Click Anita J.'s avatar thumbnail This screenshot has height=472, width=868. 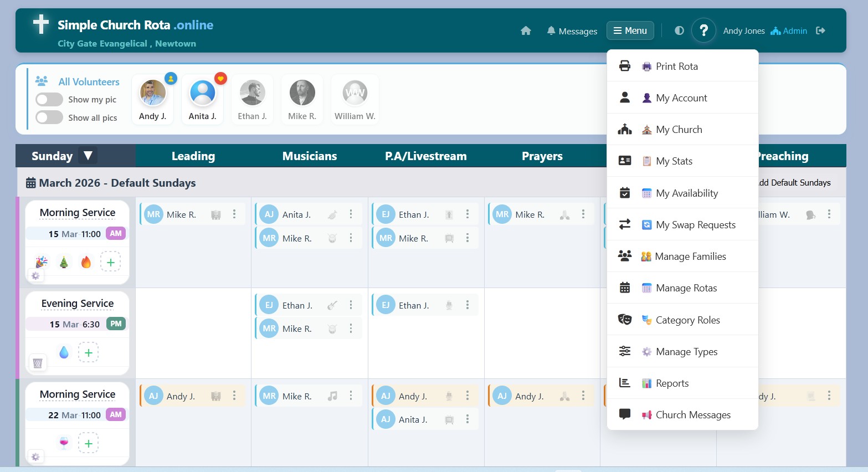202,93
